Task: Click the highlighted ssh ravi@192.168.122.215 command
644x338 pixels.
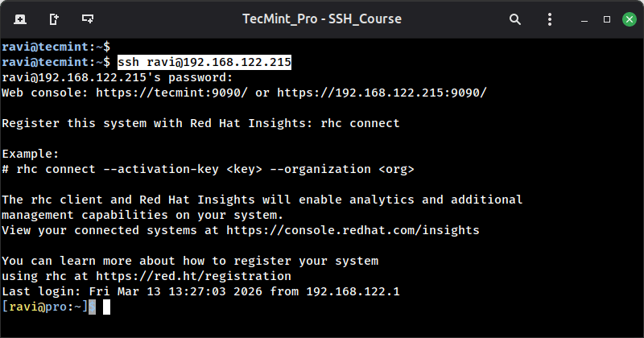Action: [204, 62]
